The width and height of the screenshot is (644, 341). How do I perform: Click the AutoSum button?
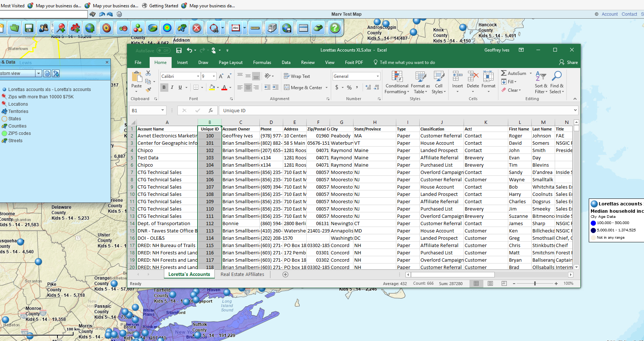[513, 73]
